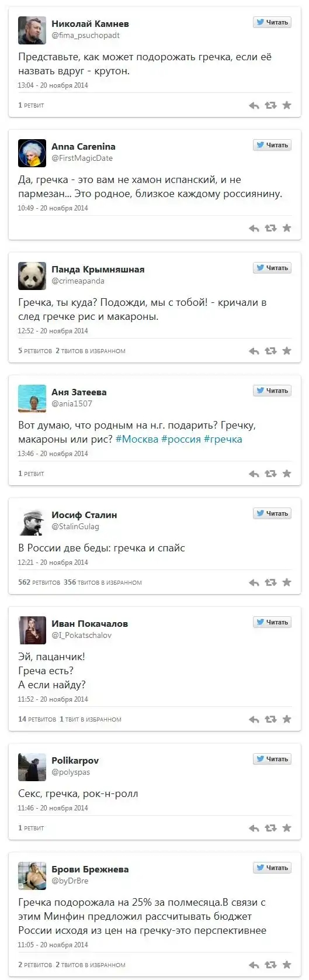Favorite Иван Покачалов's tweet with star
Screen dimensions: 309x980
pos(287,719)
